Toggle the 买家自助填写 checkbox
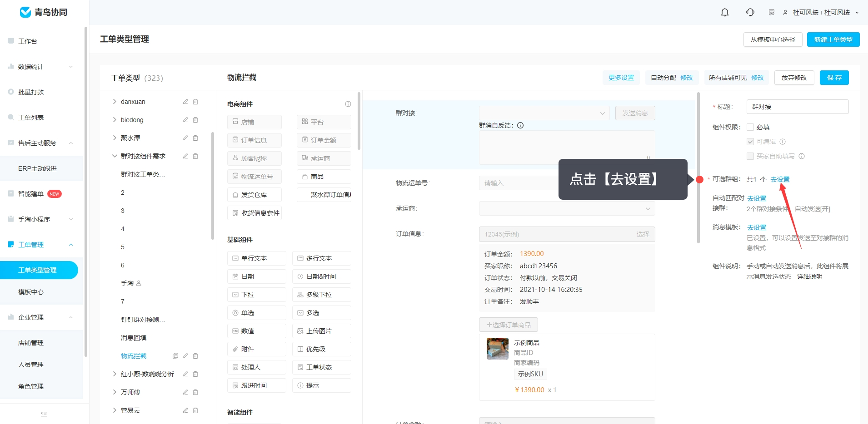 pyautogui.click(x=750, y=156)
